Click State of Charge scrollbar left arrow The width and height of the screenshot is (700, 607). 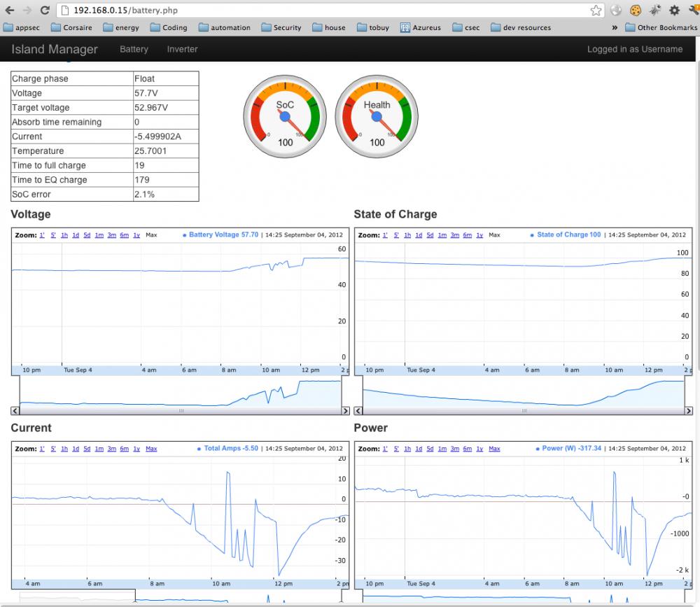(358, 410)
